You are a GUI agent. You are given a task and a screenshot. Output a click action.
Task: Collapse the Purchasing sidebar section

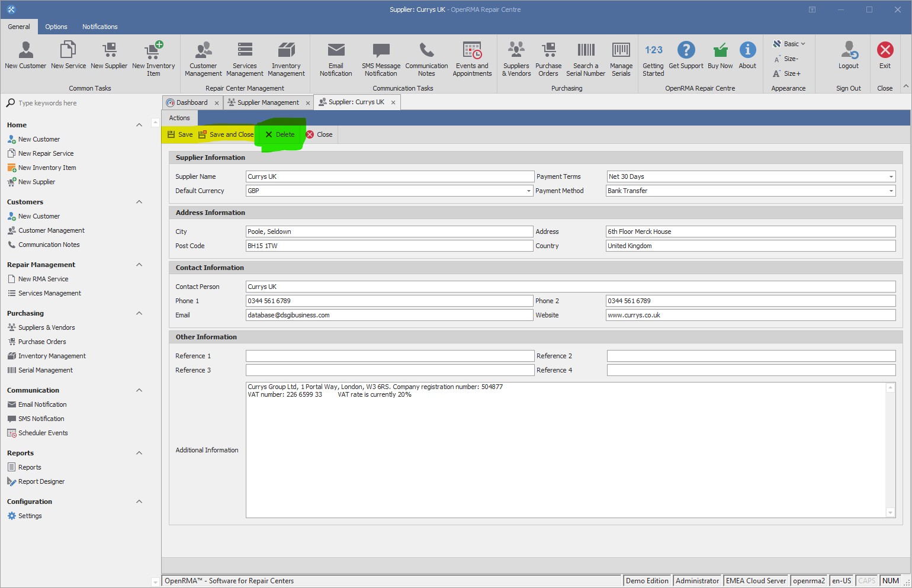click(x=139, y=313)
